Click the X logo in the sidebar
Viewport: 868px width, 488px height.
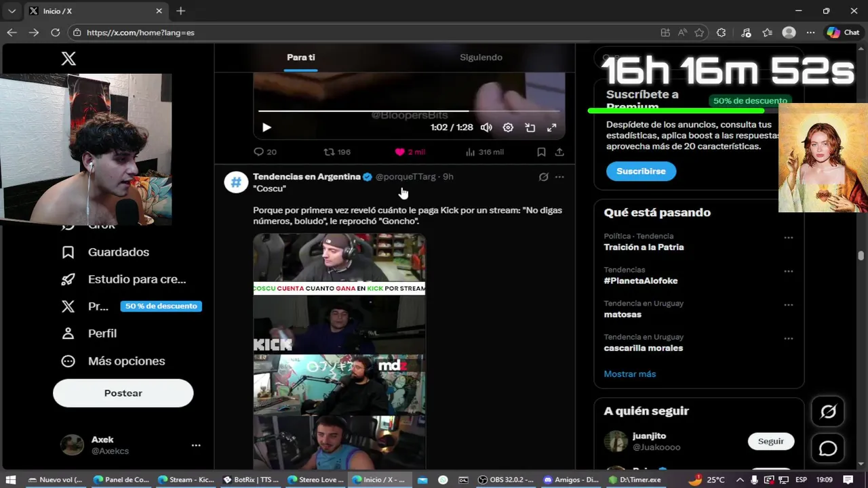click(x=68, y=58)
